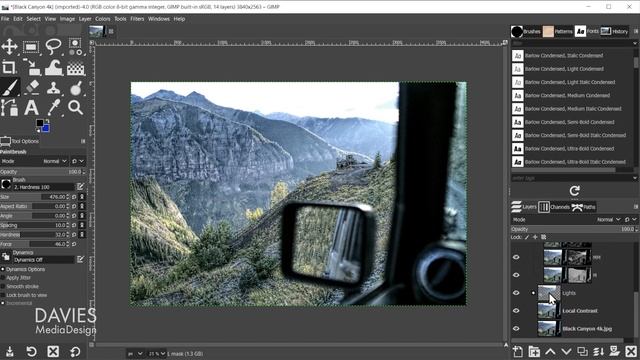Viewport: 640px width, 360px height.
Task: Refresh the fonts list
Action: [574, 191]
